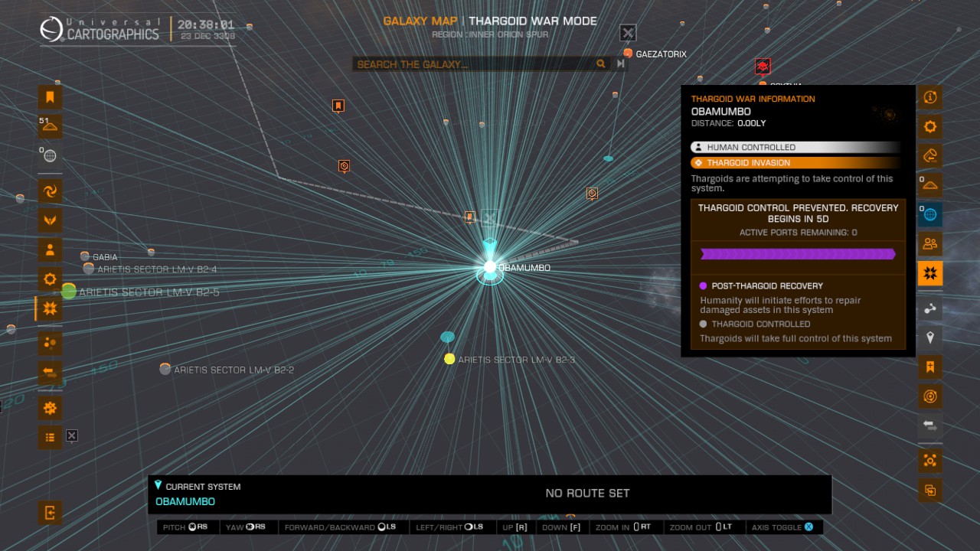Image resolution: width=980 pixels, height=551 pixels.
Task: Click the focus frame icon in right sidebar
Action: pyautogui.click(x=930, y=460)
